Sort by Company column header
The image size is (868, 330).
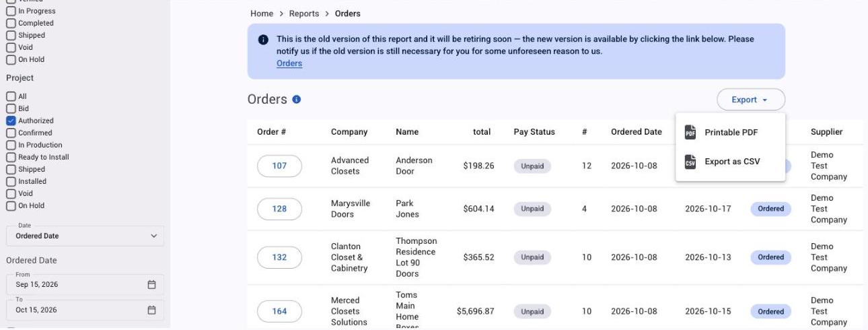point(349,132)
